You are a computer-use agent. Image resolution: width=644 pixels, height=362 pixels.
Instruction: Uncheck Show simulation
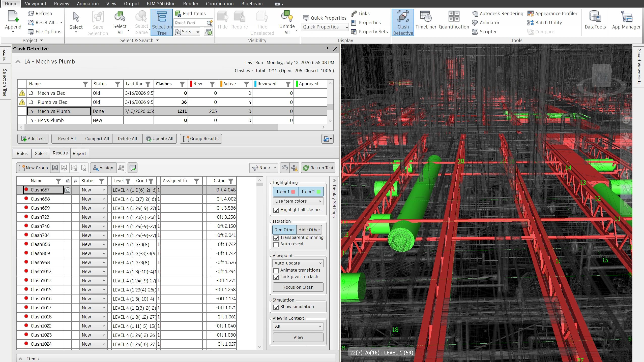coord(276,307)
